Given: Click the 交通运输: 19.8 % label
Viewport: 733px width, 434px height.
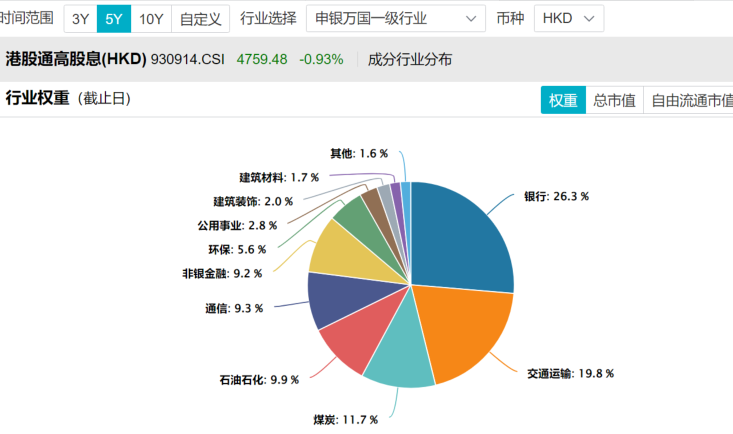Looking at the screenshot, I should point(570,374).
